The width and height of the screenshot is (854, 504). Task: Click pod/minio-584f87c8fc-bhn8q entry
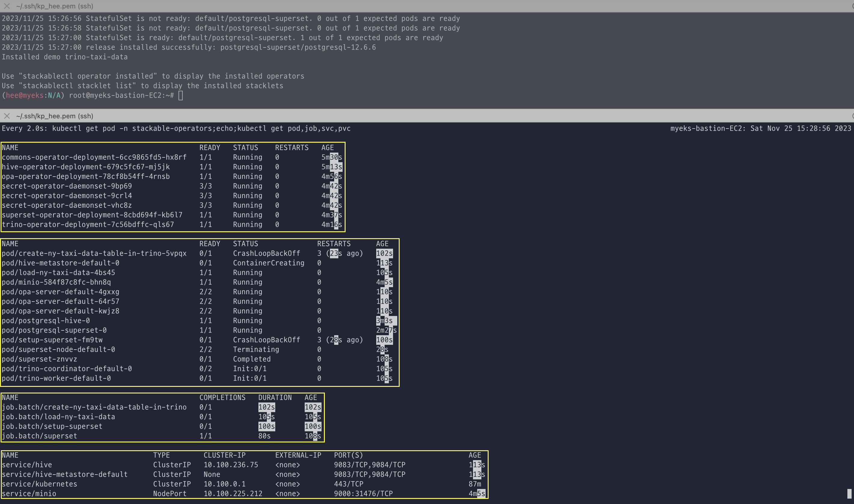[56, 282]
